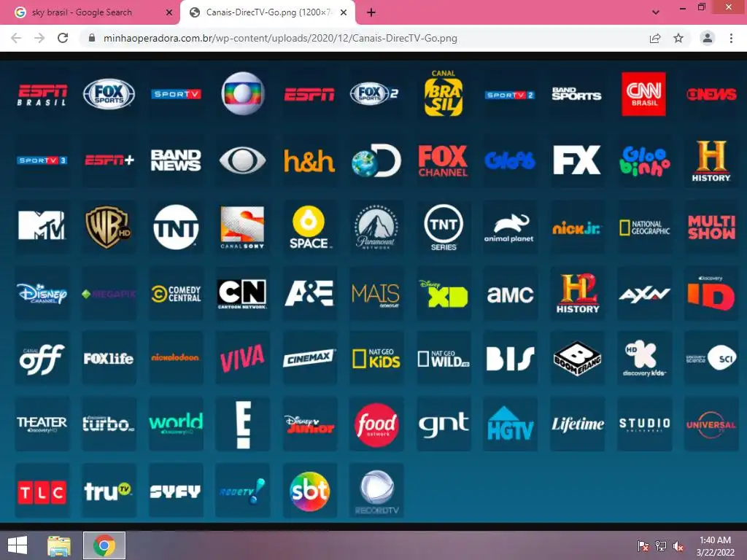747x560 pixels.
Task: Click the h&h channel logo
Action: click(309, 160)
